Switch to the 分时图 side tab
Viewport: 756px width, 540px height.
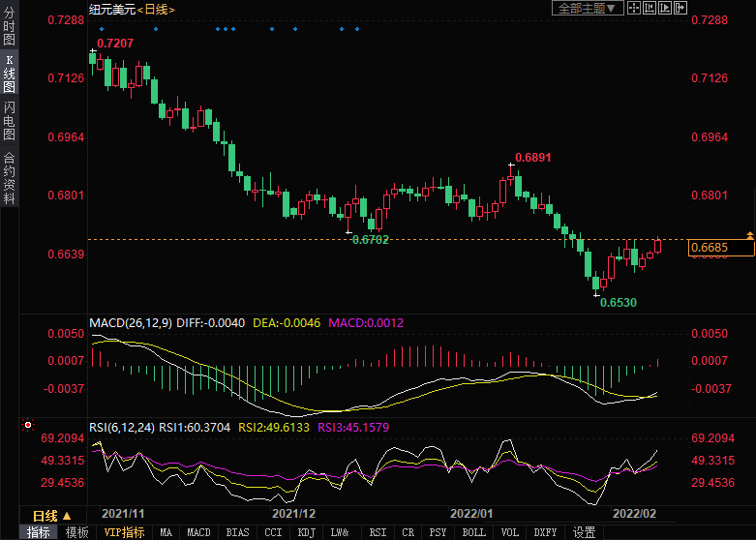click(9, 26)
